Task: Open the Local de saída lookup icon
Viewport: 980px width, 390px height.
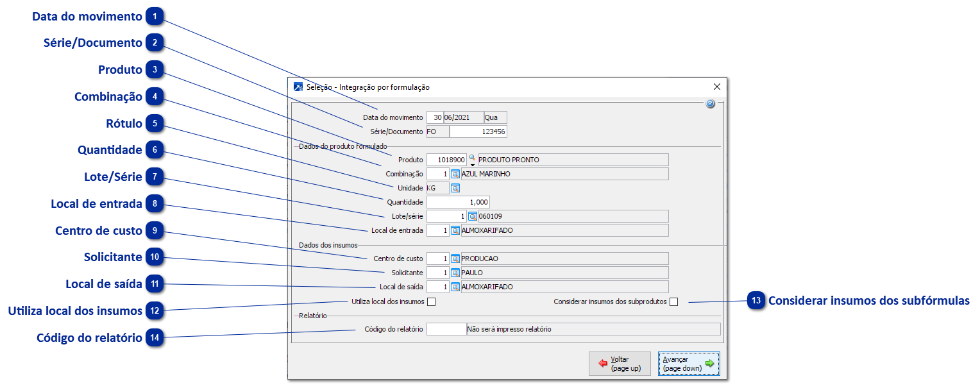Action: pyautogui.click(x=455, y=287)
